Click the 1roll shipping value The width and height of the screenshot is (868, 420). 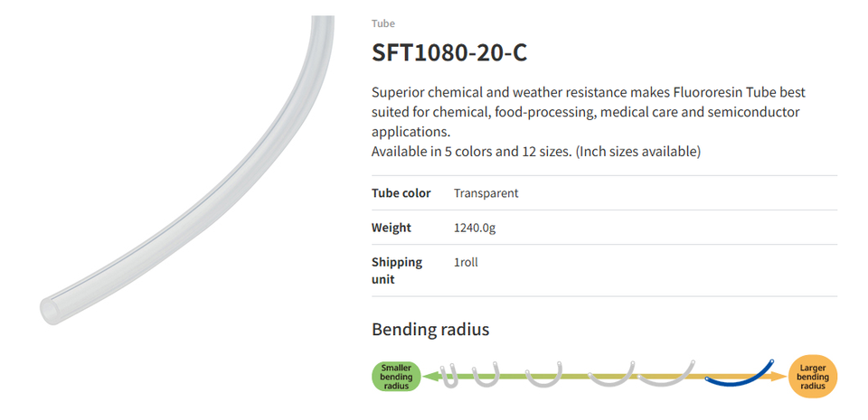point(466,262)
